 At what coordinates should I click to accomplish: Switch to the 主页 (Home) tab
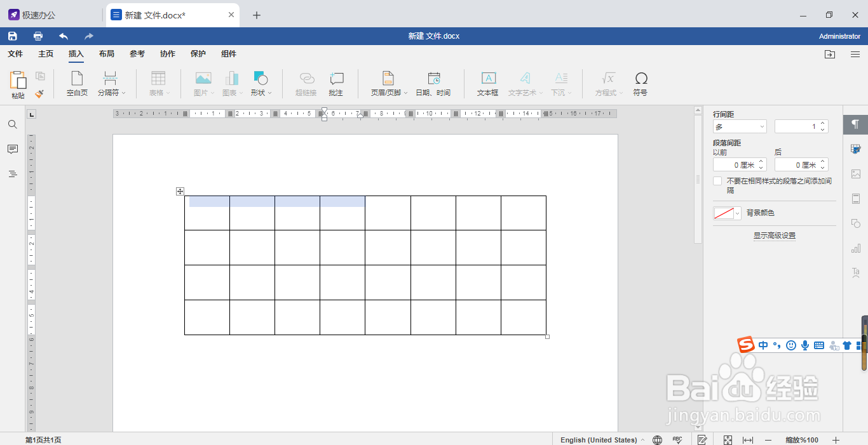pos(46,54)
